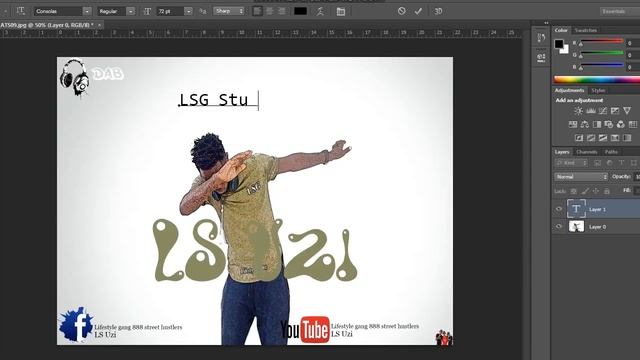Add a Black & White adjustment
The width and height of the screenshot is (640, 360).
tap(597, 124)
